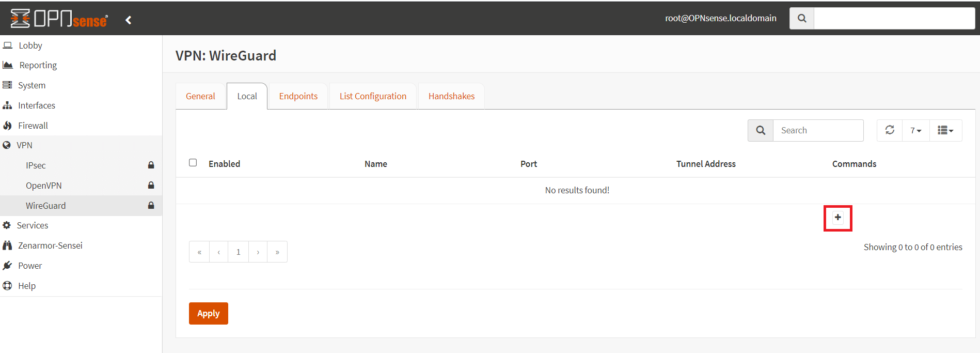
Task: Open the rows-per-page dropdown showing 7
Action: [x=915, y=130]
